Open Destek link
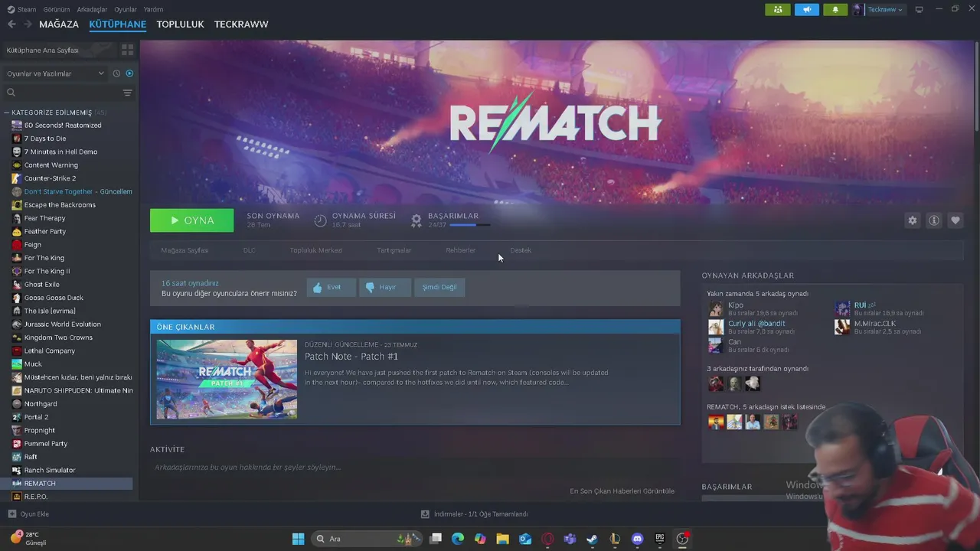 (521, 250)
